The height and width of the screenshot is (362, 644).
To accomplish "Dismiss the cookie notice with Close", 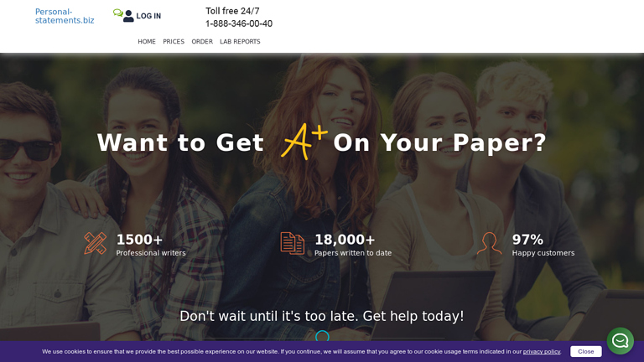I will coord(585,352).
